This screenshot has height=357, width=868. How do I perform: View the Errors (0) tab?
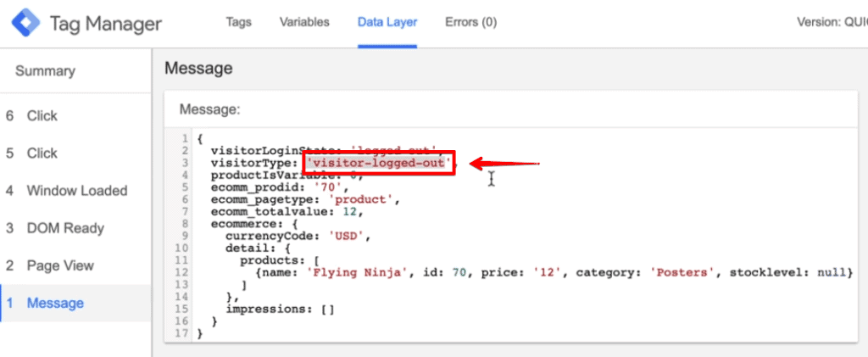point(470,22)
